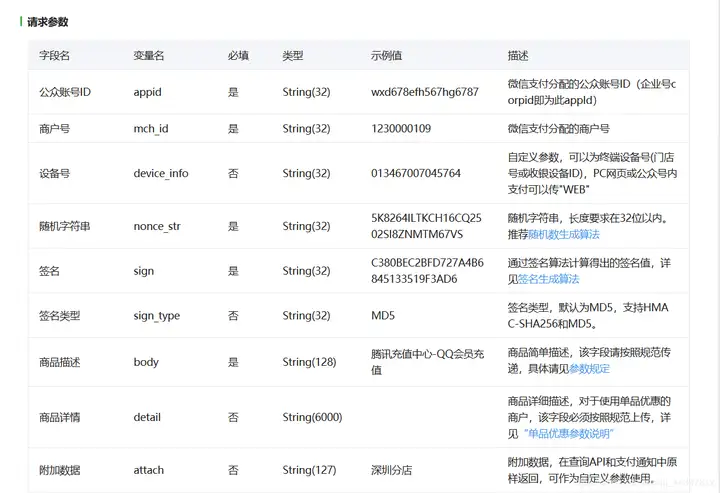This screenshot has height=493, width=720.
Task: Select the 商品描述 field name cell
Action: click(x=59, y=362)
